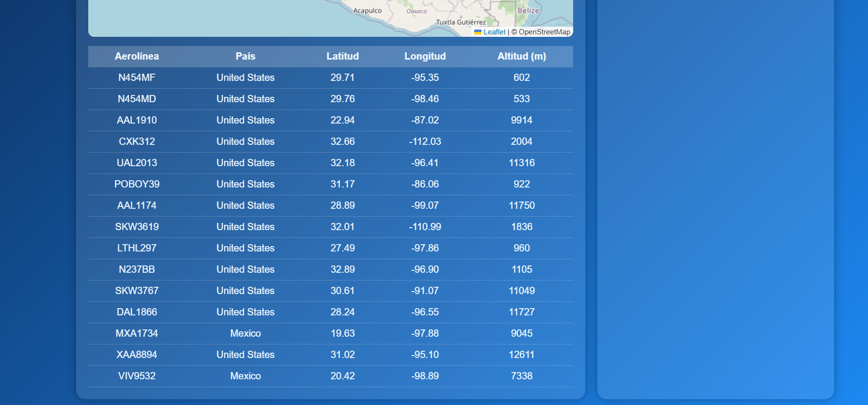
Task: Select flight MXA1734 in the table
Action: [137, 333]
